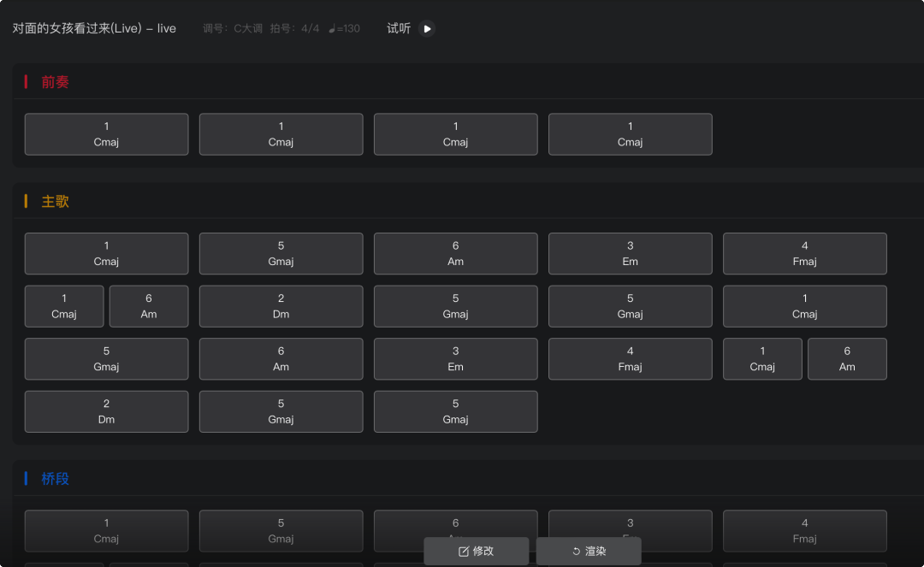This screenshot has width=924, height=567.
Task: Select the second Cmaj chord in 前奏
Action: click(x=281, y=134)
